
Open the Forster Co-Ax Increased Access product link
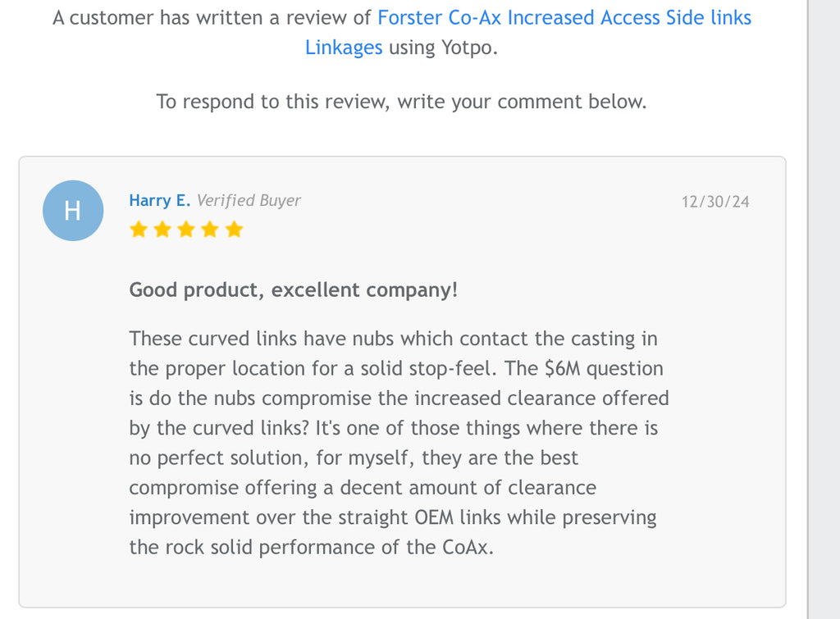coord(564,17)
